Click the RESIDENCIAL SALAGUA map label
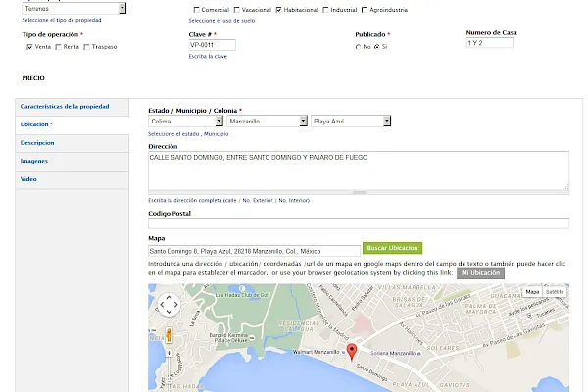 (299, 326)
